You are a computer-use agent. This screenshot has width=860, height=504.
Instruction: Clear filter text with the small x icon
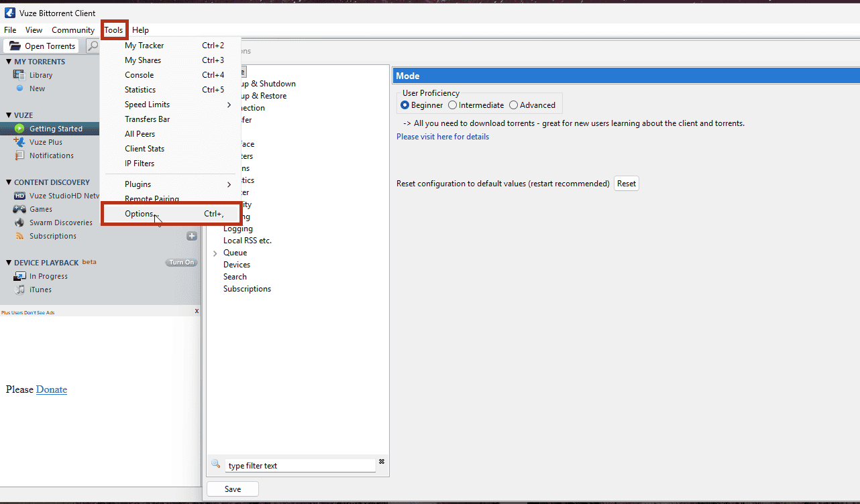pyautogui.click(x=382, y=461)
